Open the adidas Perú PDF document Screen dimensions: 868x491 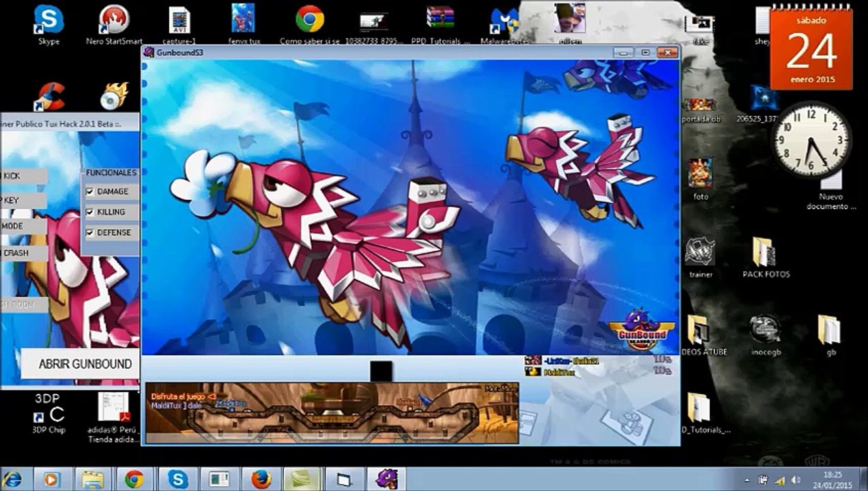point(113,417)
